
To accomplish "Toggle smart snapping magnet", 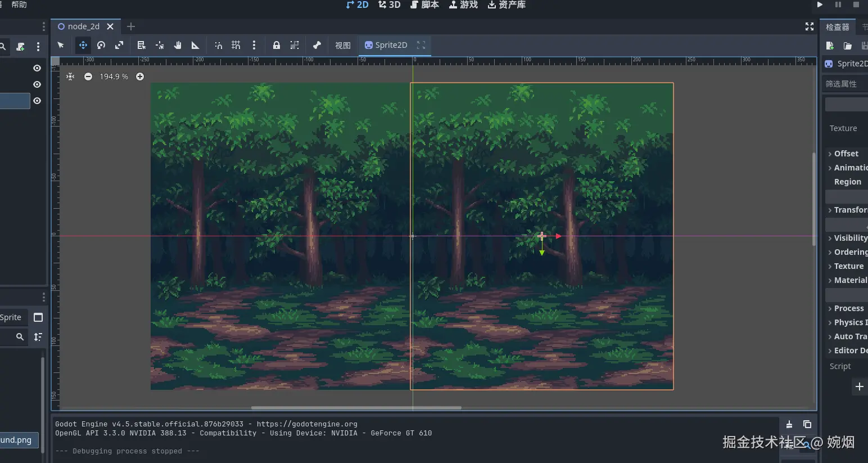I will (218, 45).
